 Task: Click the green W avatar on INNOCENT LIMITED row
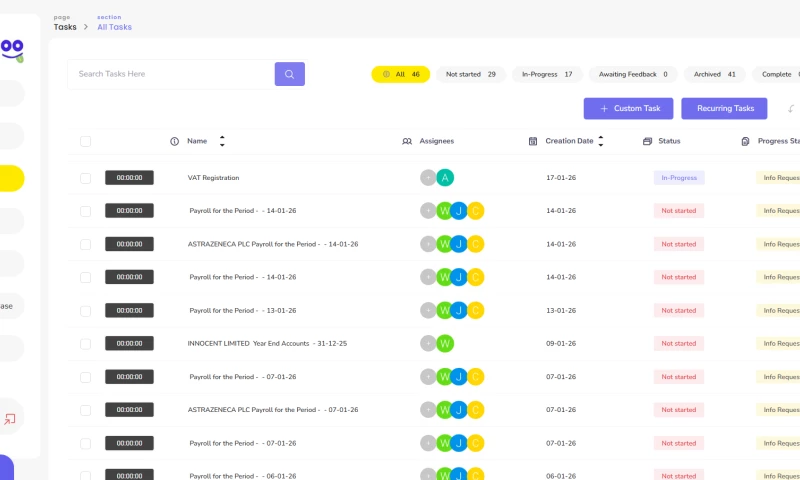tap(445, 343)
